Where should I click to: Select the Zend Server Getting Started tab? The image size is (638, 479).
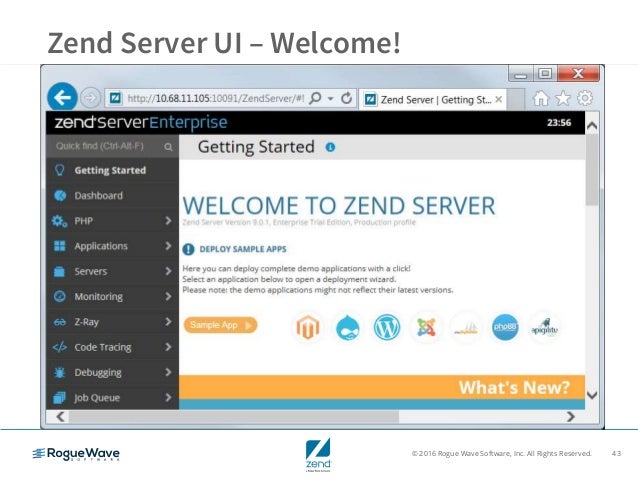point(432,99)
